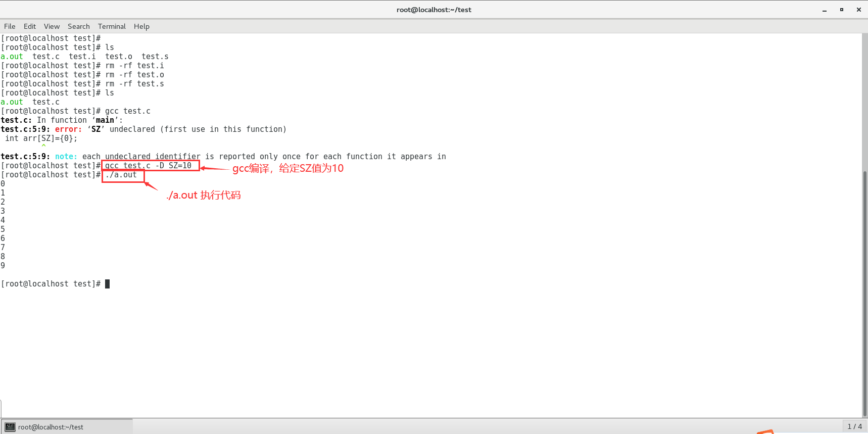Click the terminal icon in the taskbar
The height and width of the screenshot is (434, 868).
click(10, 427)
